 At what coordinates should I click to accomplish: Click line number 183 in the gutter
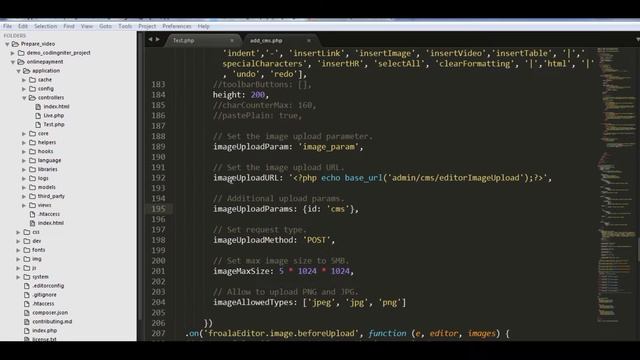[159, 84]
